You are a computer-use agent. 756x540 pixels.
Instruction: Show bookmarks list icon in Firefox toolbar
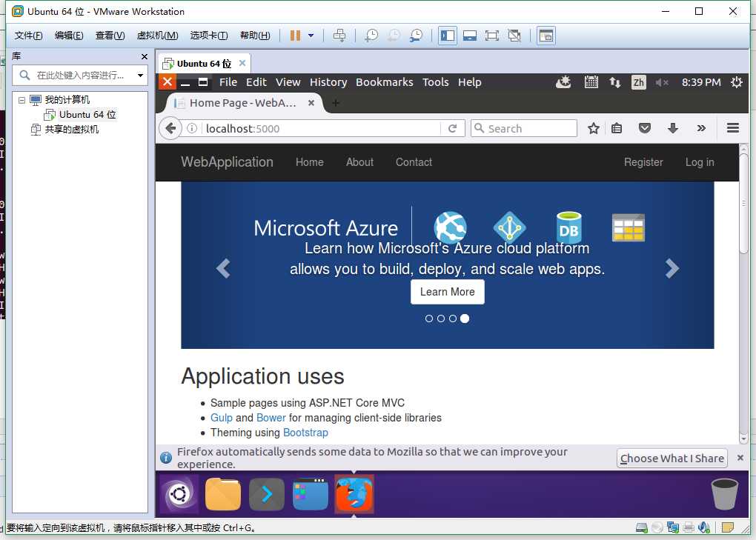[x=617, y=128]
